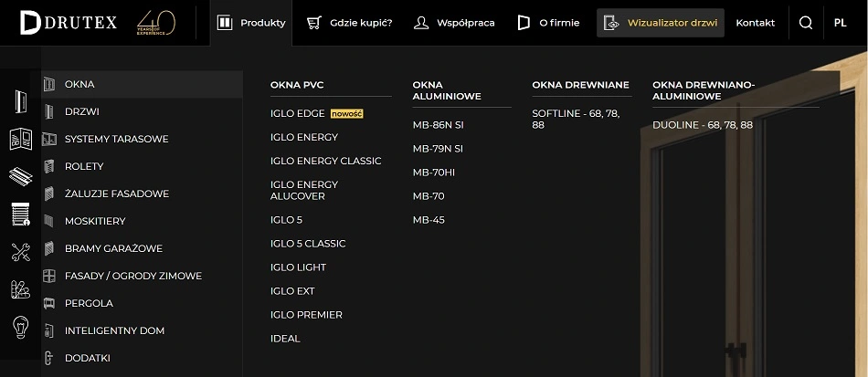Open the OKNA PVC heading link

point(297,85)
